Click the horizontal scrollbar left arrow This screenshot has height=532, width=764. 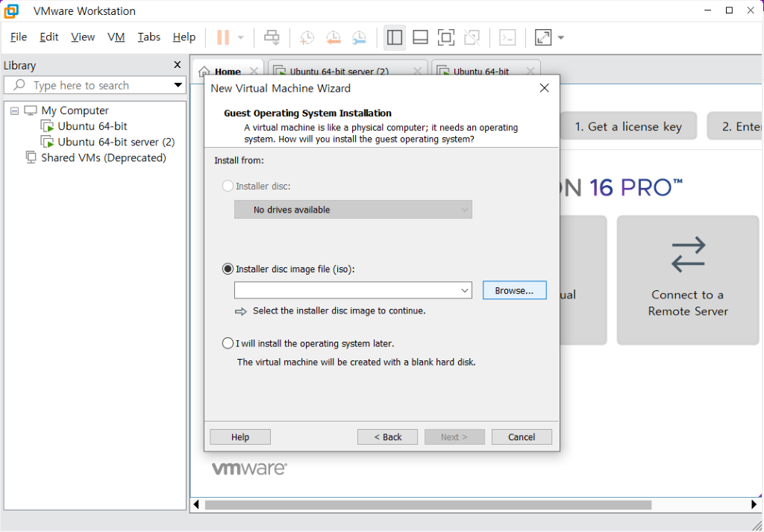click(x=197, y=504)
